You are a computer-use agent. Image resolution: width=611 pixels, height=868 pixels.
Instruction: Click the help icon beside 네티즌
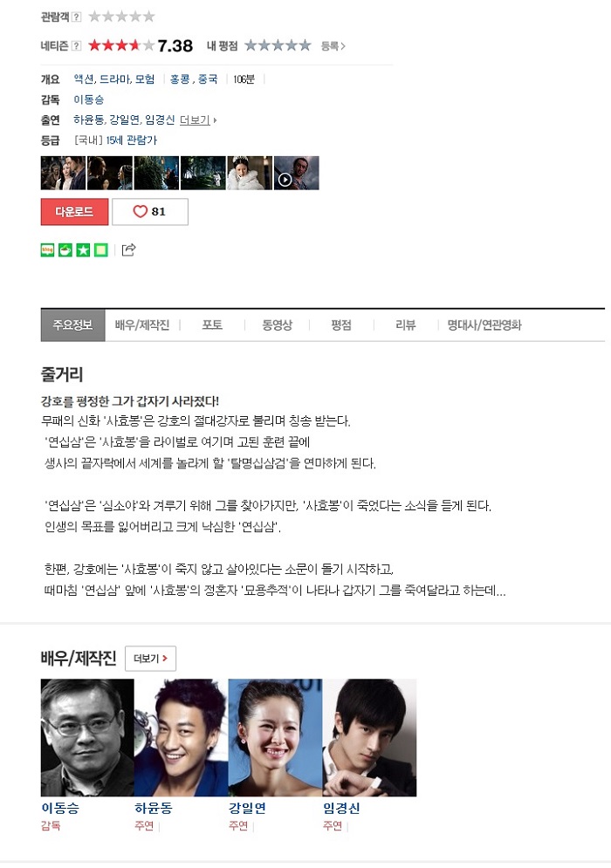click(77, 46)
